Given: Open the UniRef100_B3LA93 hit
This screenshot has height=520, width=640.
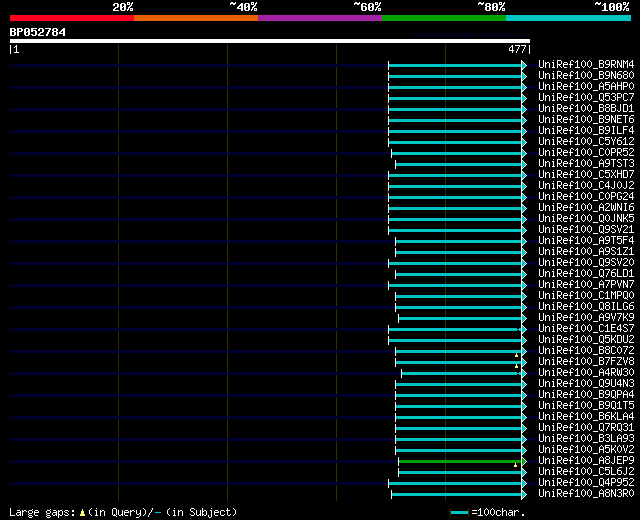Looking at the screenshot, I should 586,439.
